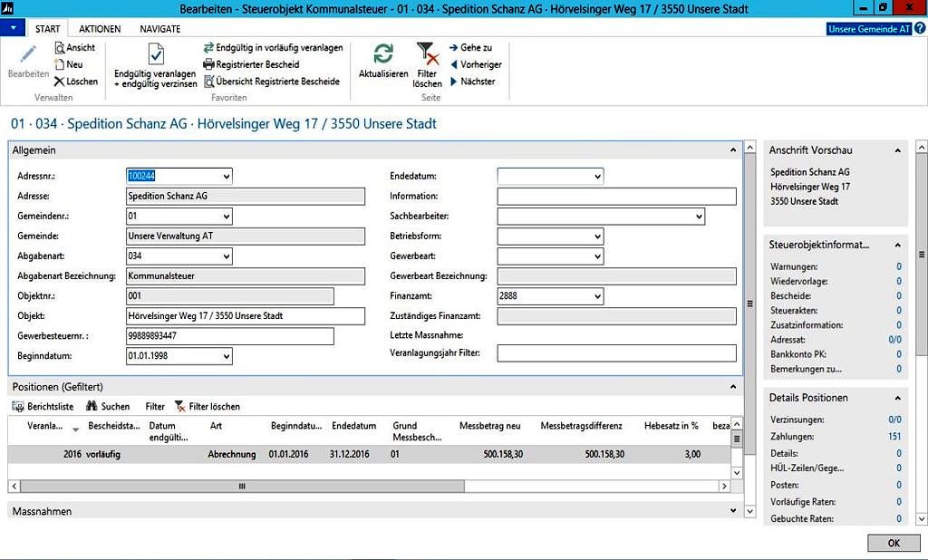The width and height of the screenshot is (928, 560).
Task: Switch to the AKTIONEN ribbon tab
Action: tap(100, 29)
